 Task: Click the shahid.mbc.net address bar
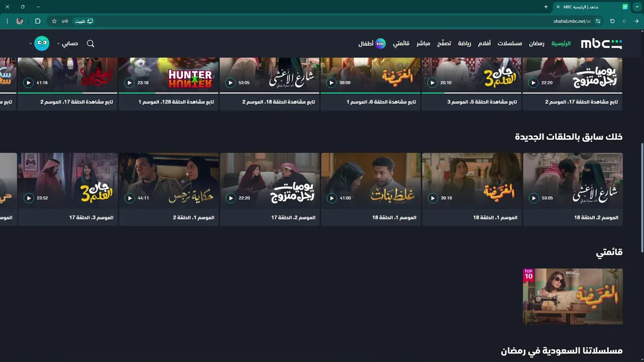click(572, 21)
